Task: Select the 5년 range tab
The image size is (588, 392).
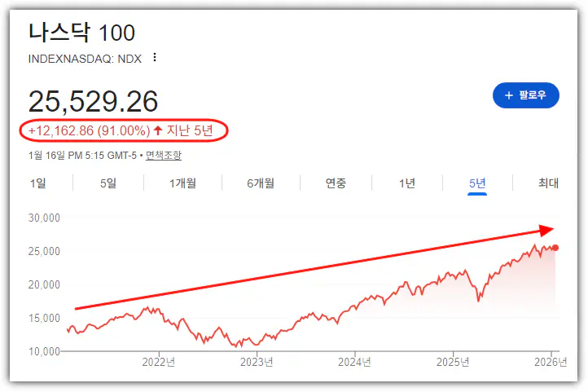Action: (x=477, y=183)
